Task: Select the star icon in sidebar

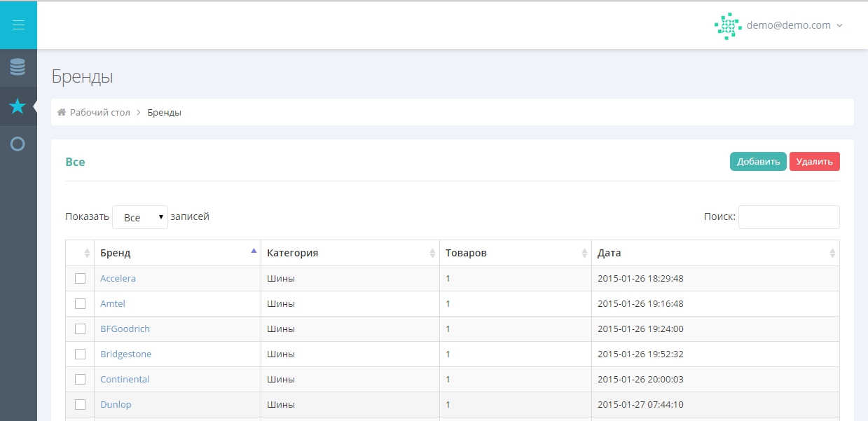Action: tap(18, 106)
